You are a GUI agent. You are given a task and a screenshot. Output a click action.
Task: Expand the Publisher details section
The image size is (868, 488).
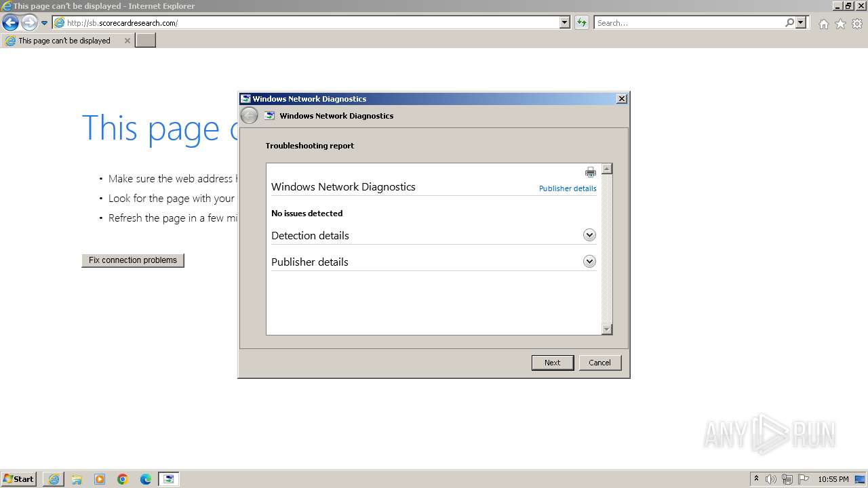589,262
